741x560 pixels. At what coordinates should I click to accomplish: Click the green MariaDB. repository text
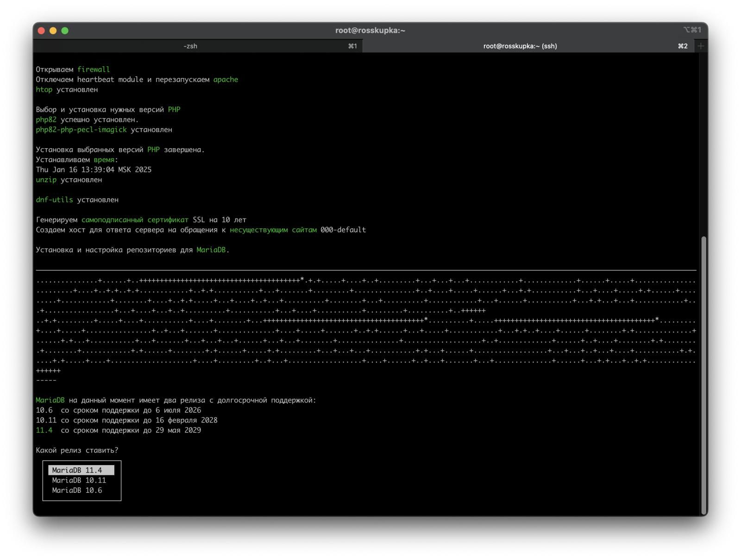[x=213, y=250]
